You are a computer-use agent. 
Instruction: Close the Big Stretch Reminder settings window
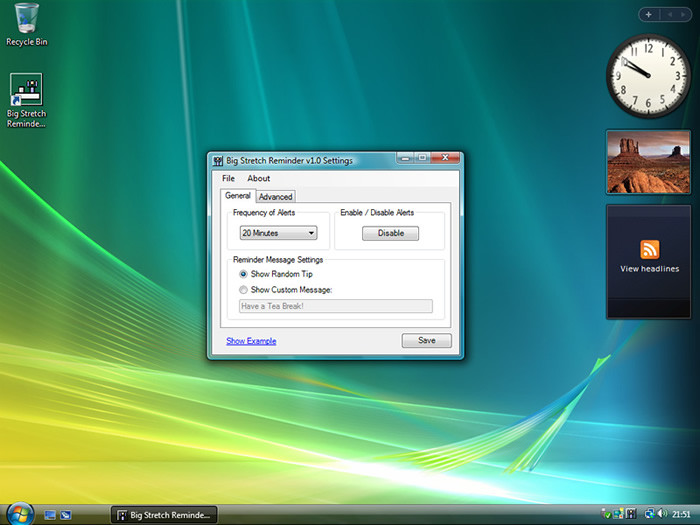(x=445, y=158)
